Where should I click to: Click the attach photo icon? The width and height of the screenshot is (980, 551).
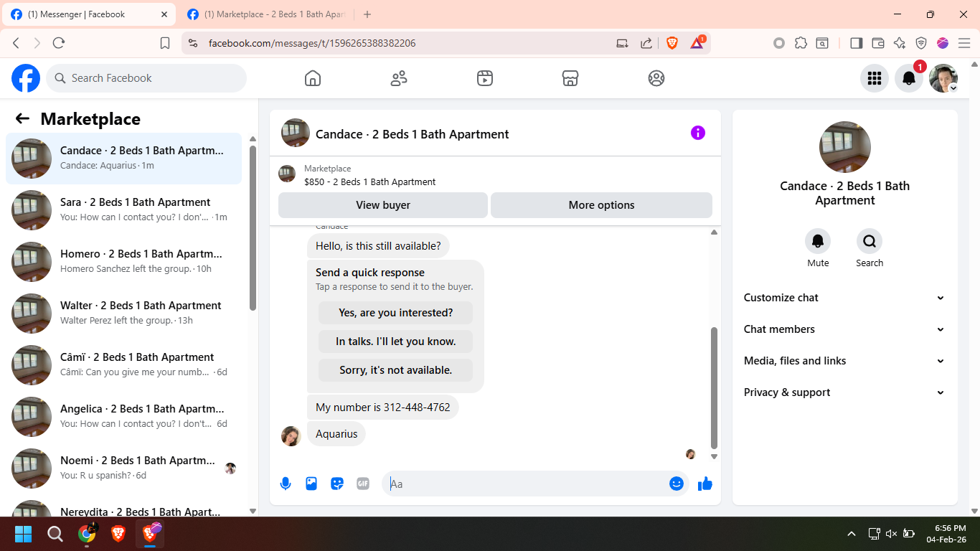[x=311, y=484]
